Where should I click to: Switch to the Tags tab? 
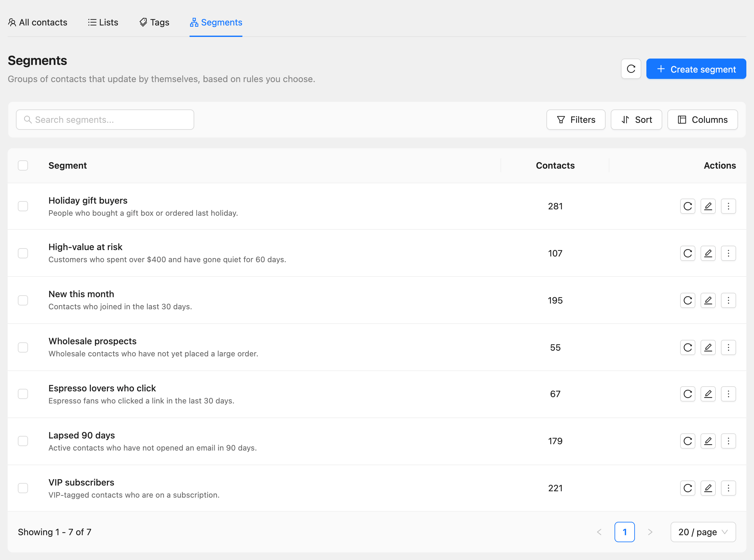pyautogui.click(x=154, y=22)
